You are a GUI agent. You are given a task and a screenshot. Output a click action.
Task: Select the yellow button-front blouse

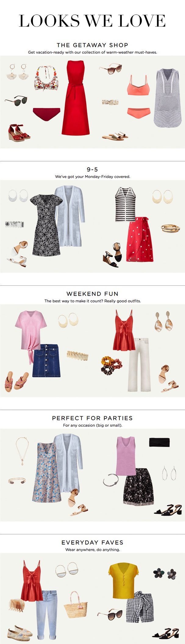coord(123,580)
